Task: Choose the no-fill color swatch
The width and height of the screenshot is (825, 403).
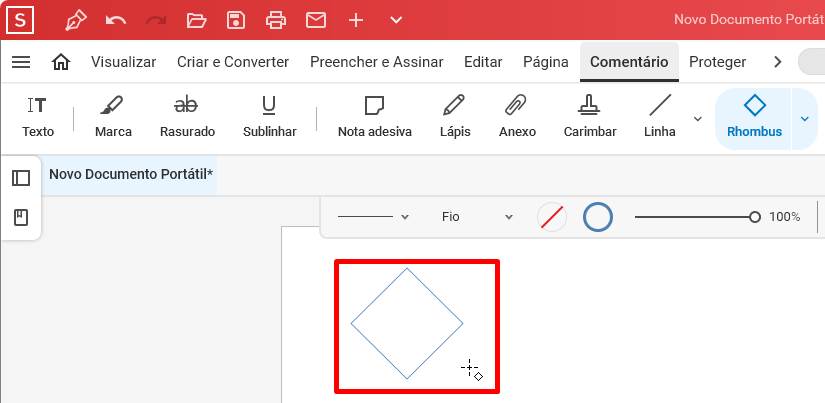Action: click(552, 217)
